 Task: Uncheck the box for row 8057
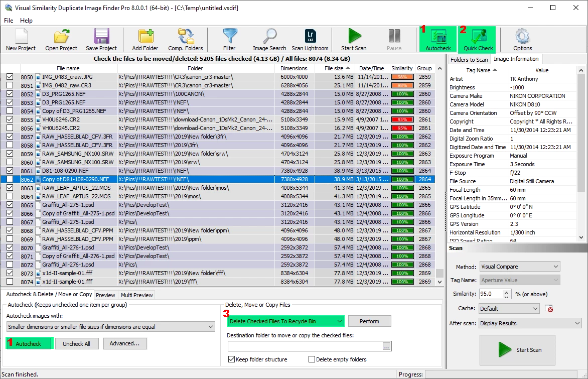(x=10, y=136)
